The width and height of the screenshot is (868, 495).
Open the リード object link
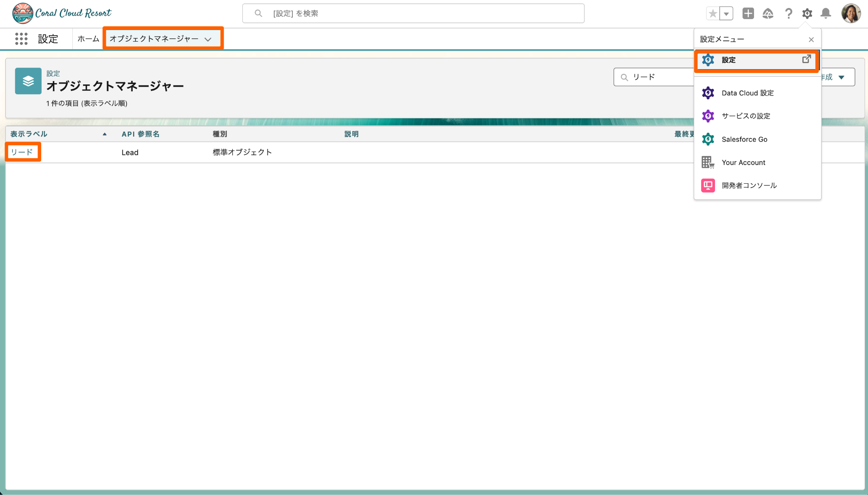(x=22, y=152)
